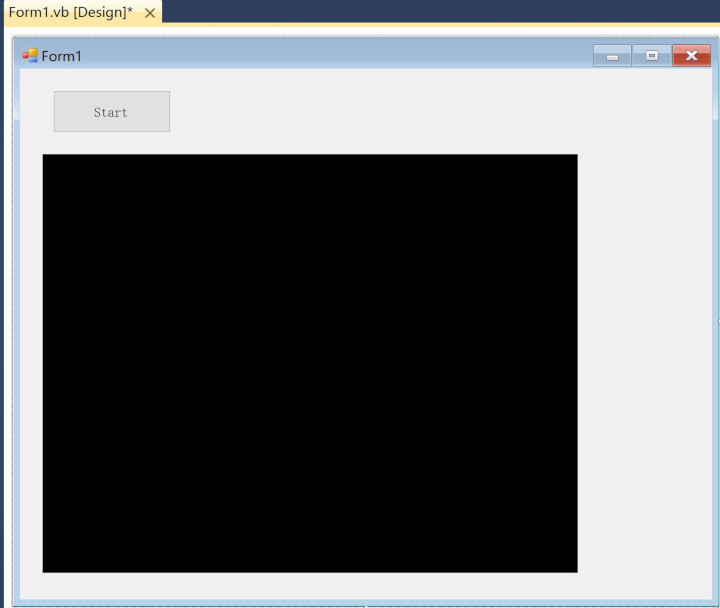Click empty form area right of black box
Viewport: 720px width, 608px height.
(x=645, y=360)
